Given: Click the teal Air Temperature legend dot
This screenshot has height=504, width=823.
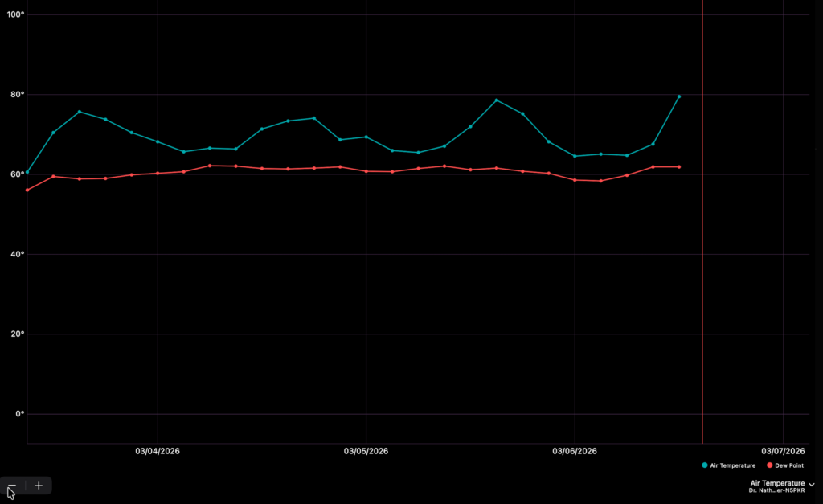Looking at the screenshot, I should pyautogui.click(x=705, y=465).
